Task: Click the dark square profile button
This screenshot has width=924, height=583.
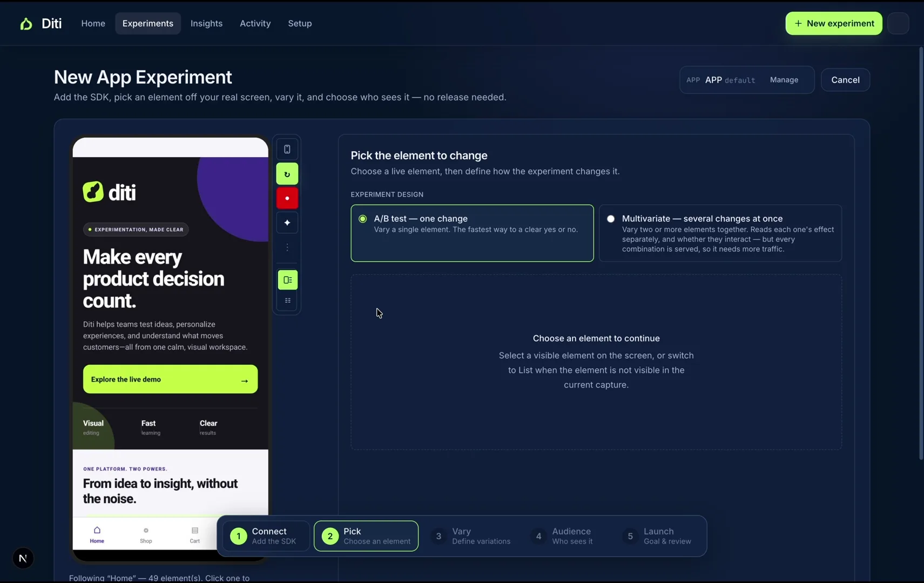Action: click(x=898, y=23)
